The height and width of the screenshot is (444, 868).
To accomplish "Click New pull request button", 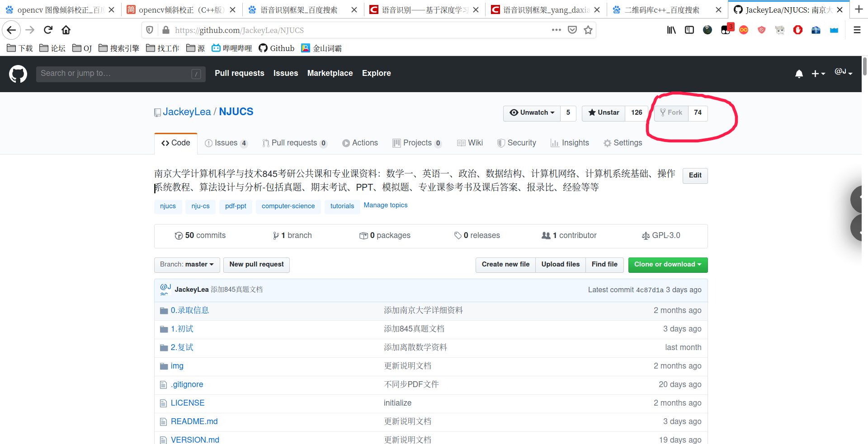I will point(256,265).
